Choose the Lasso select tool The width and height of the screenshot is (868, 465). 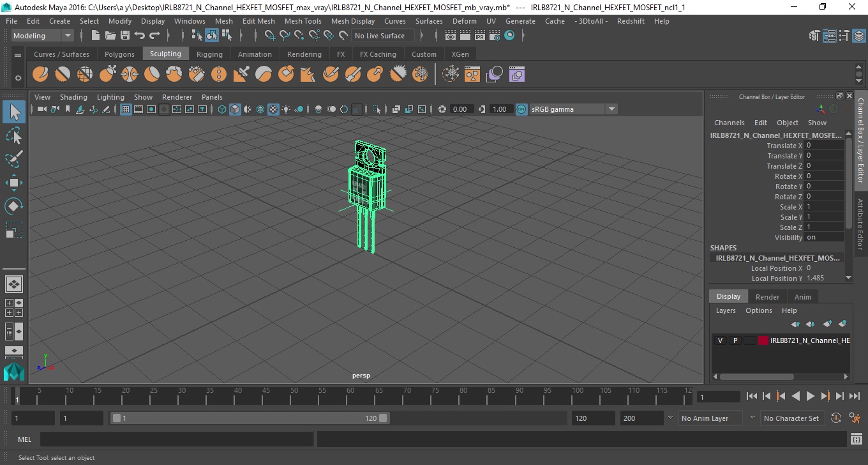(x=14, y=136)
